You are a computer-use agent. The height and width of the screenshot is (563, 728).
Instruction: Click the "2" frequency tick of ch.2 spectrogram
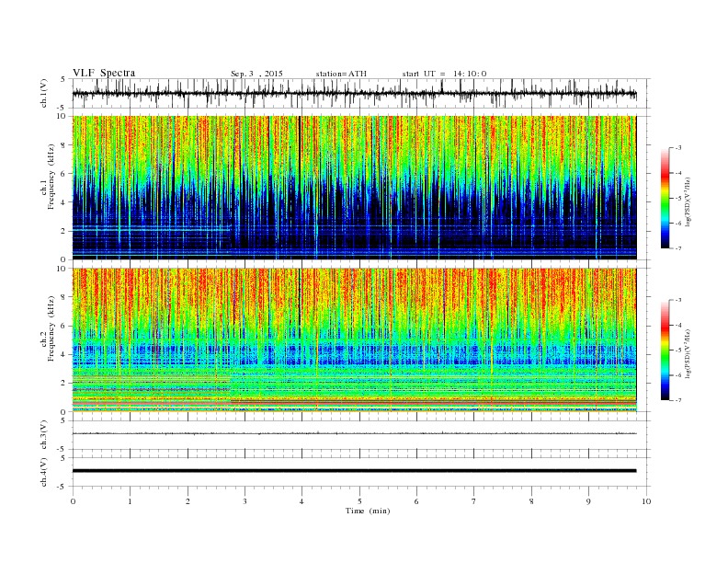point(64,383)
